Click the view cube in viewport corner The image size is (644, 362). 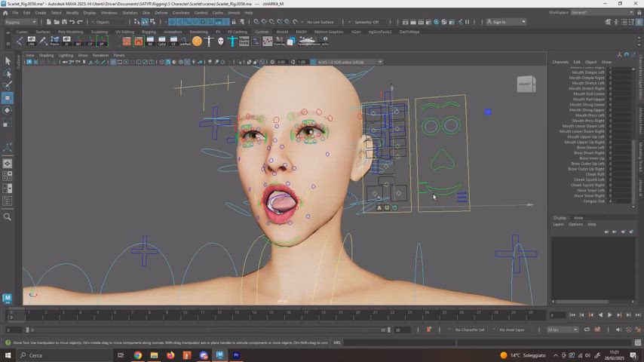pos(525,84)
